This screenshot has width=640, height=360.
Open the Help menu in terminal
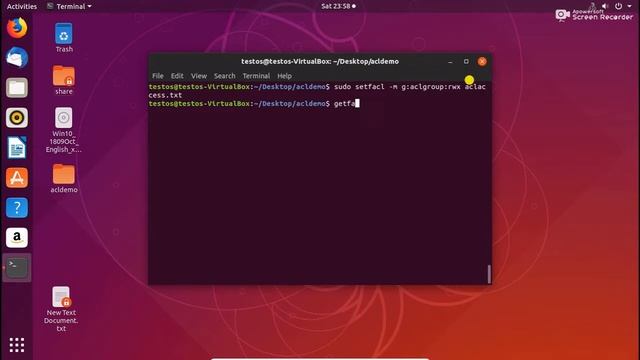[x=284, y=76]
